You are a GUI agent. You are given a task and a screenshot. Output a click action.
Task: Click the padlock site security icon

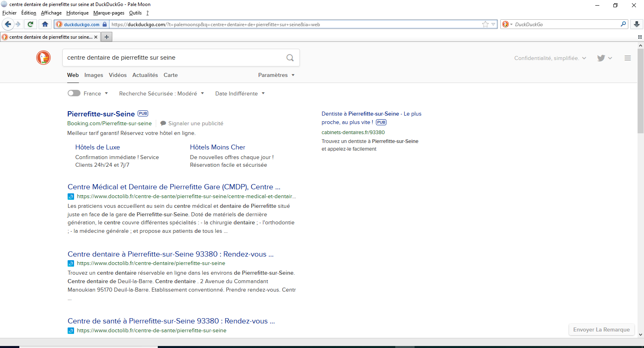pos(105,24)
